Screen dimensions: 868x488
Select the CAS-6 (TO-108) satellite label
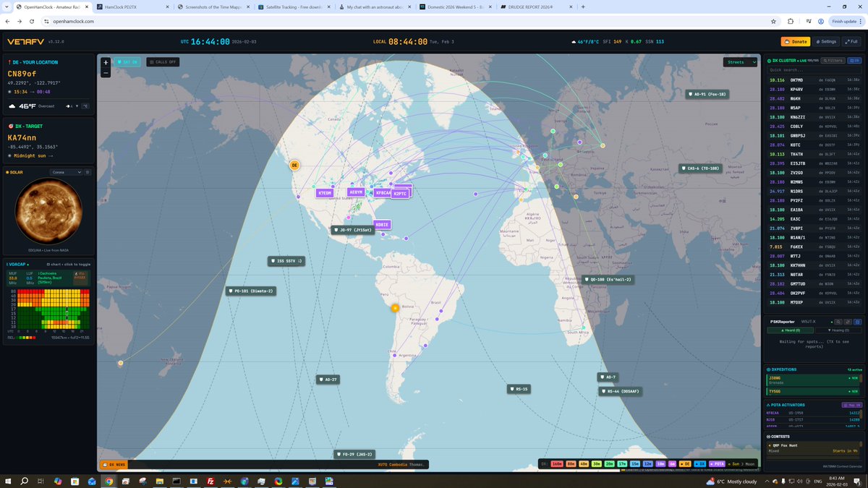pos(700,168)
